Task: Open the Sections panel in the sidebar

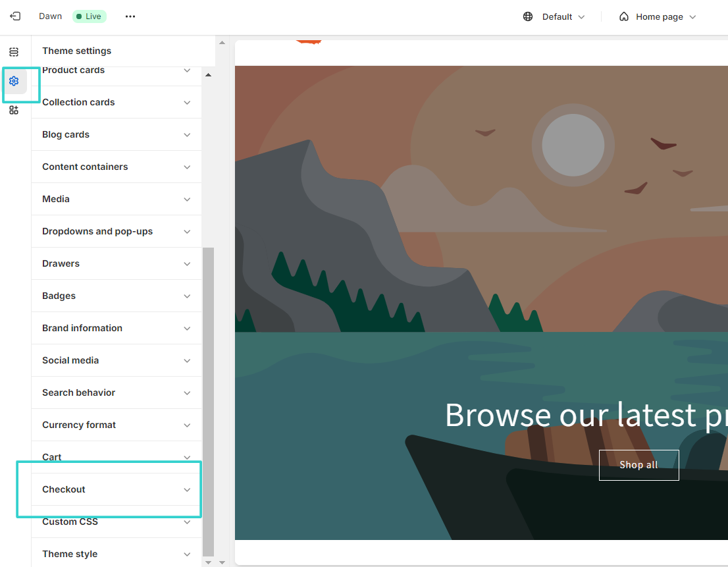Action: point(14,51)
